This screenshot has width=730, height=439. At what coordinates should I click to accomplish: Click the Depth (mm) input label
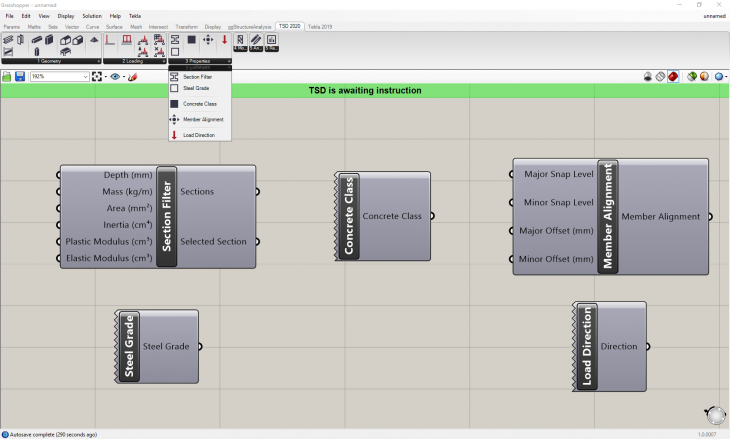(128, 175)
